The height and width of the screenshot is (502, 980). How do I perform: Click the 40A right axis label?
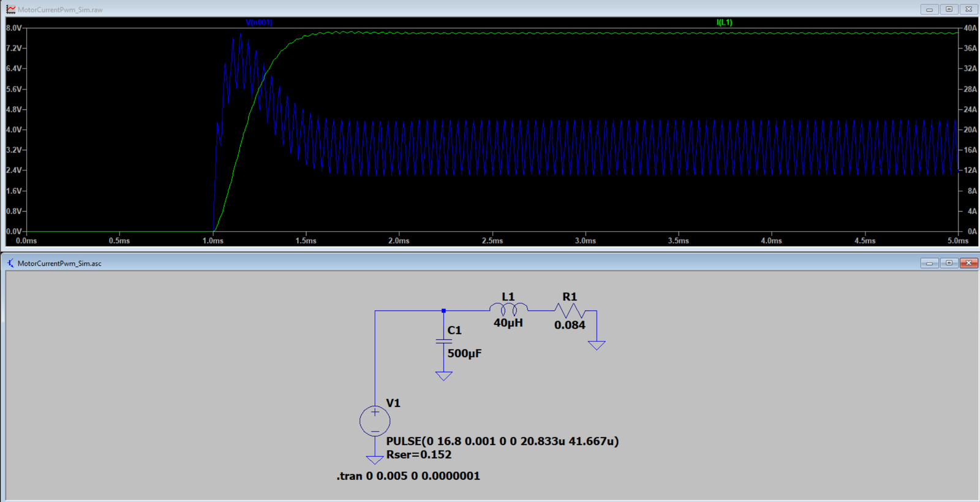point(970,28)
